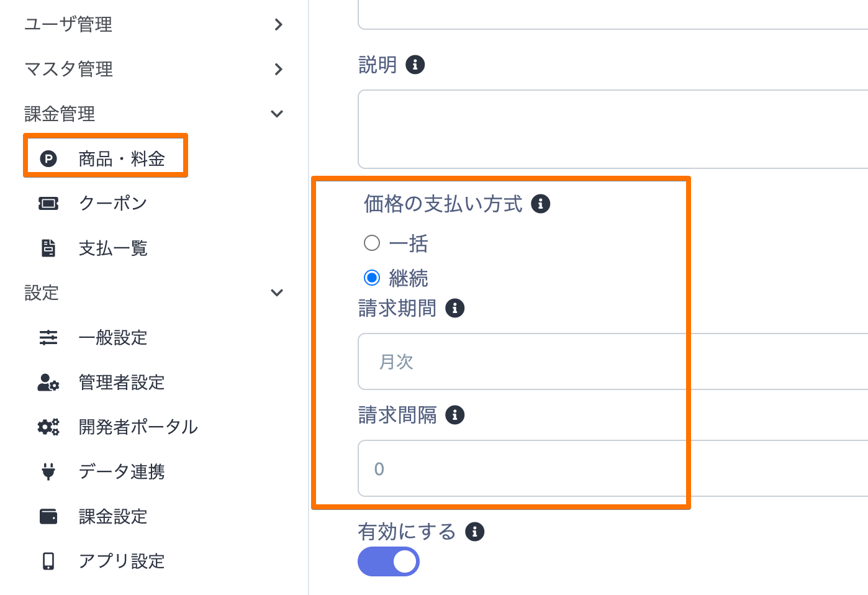Click the 請求間隔 number input field
Screen dimensions: 868x595
point(613,468)
